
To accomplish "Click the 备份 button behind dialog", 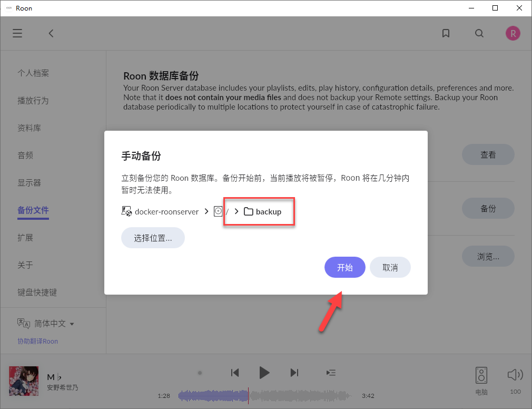I will (488, 208).
